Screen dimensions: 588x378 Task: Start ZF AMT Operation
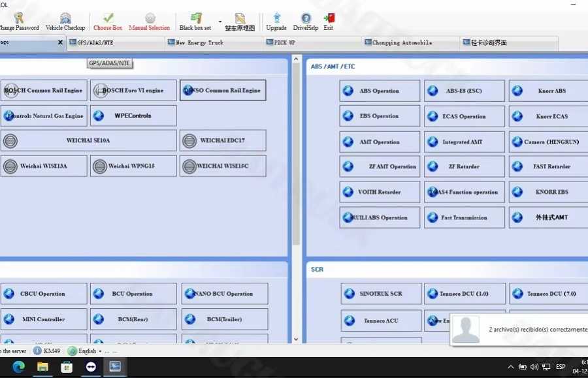(380, 166)
